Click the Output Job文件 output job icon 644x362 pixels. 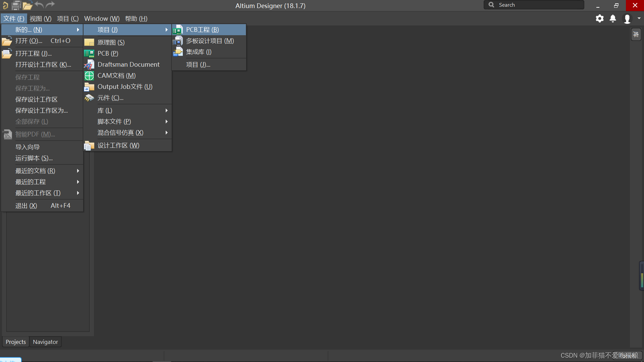click(x=89, y=86)
